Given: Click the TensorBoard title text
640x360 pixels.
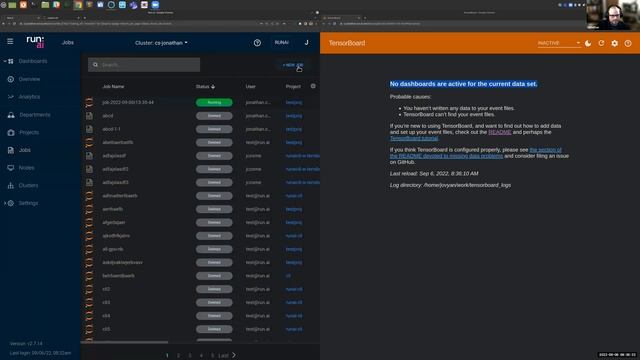Looking at the screenshot, I should pos(347,43).
